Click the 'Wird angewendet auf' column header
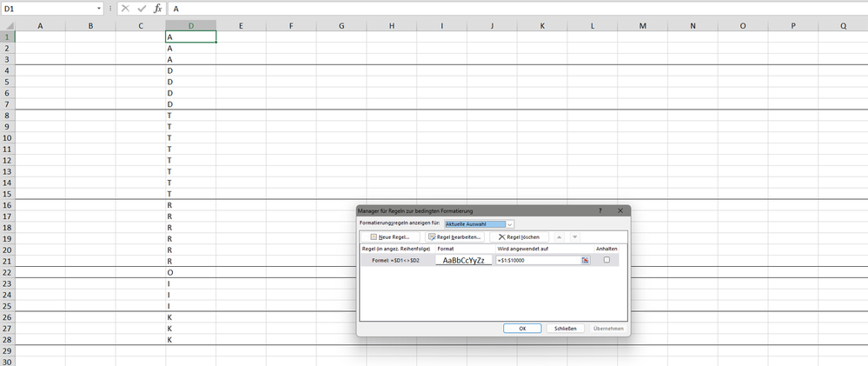The width and height of the screenshot is (868, 366). [523, 249]
